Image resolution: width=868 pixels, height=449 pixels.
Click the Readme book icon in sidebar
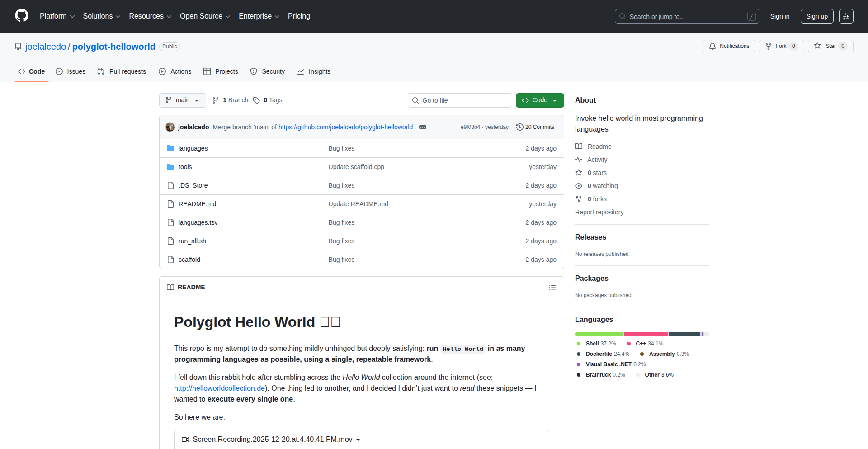pos(579,146)
